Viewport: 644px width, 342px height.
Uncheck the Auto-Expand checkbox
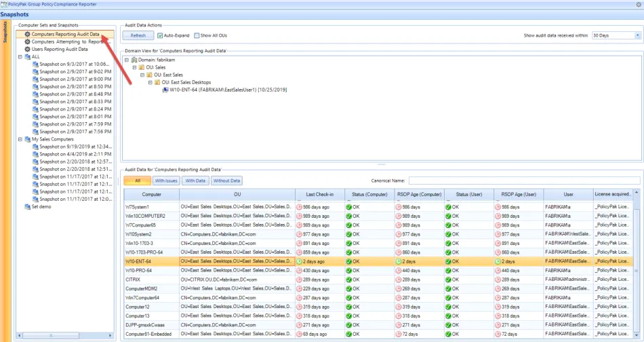point(160,35)
